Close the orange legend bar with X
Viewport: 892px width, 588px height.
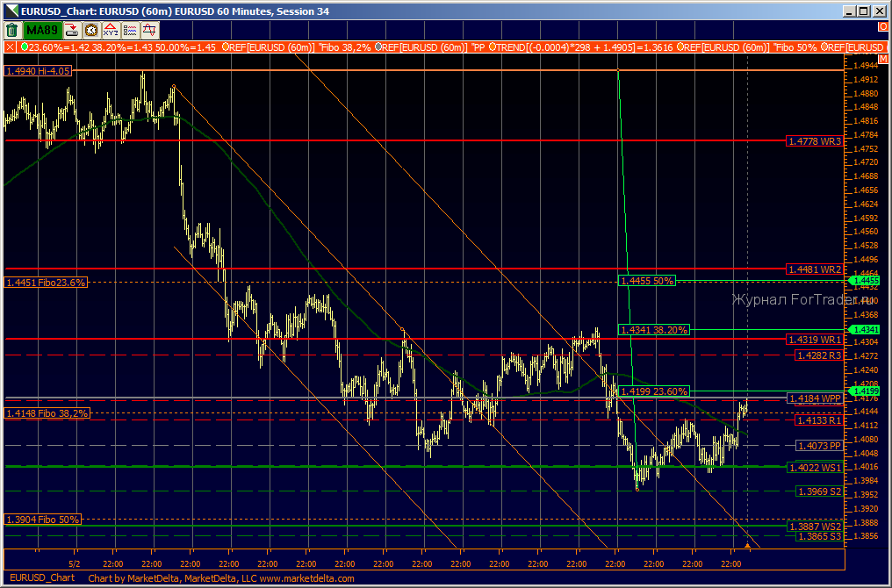10,47
